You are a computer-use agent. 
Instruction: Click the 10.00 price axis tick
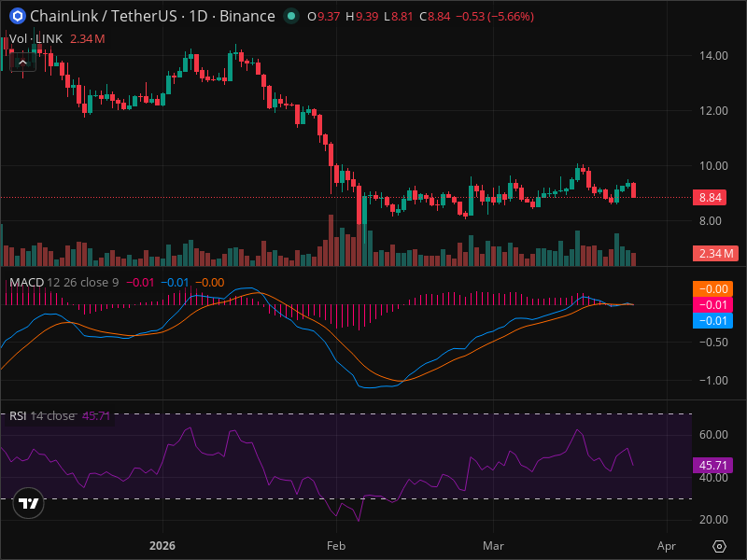coord(713,166)
